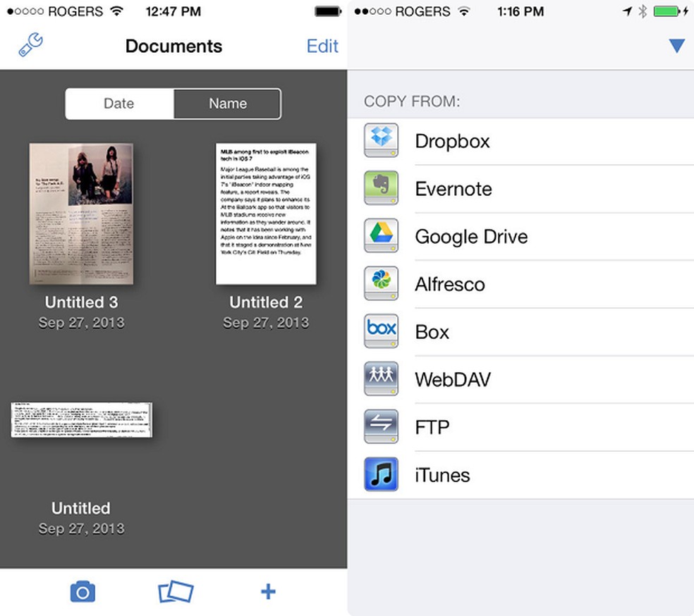The height and width of the screenshot is (616, 694).
Task: Select the Alfresco drive icon
Action: (x=381, y=283)
